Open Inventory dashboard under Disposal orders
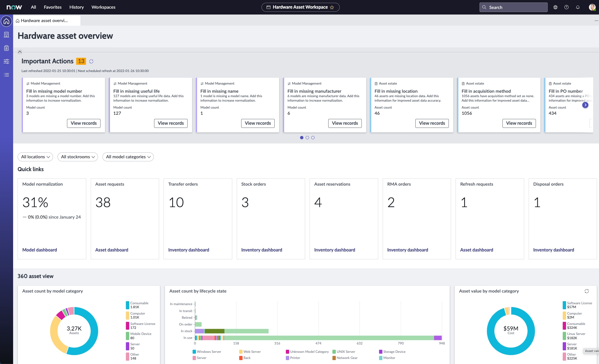This screenshot has width=599, height=364. [554, 250]
